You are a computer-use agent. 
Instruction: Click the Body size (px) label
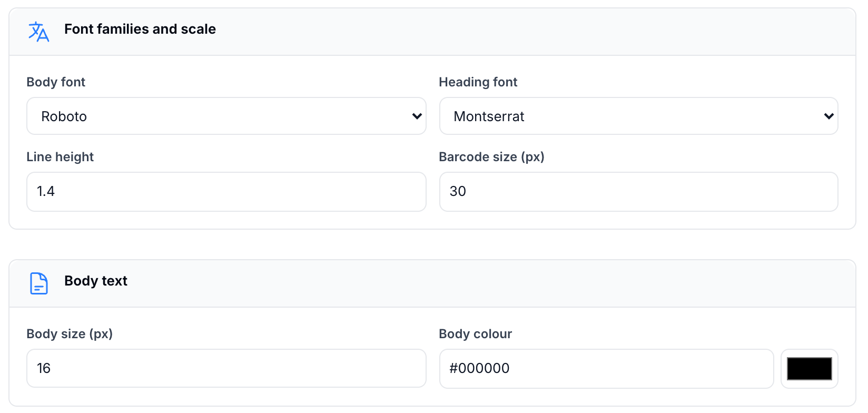point(70,334)
